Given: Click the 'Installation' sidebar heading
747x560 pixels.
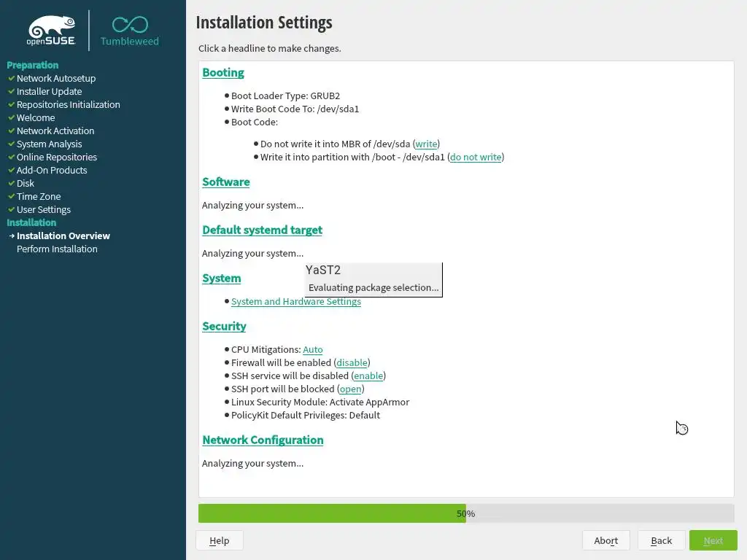Looking at the screenshot, I should coord(31,222).
